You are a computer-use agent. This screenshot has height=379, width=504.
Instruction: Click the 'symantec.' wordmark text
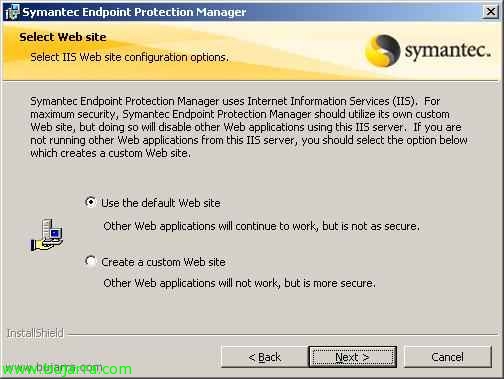coord(448,50)
